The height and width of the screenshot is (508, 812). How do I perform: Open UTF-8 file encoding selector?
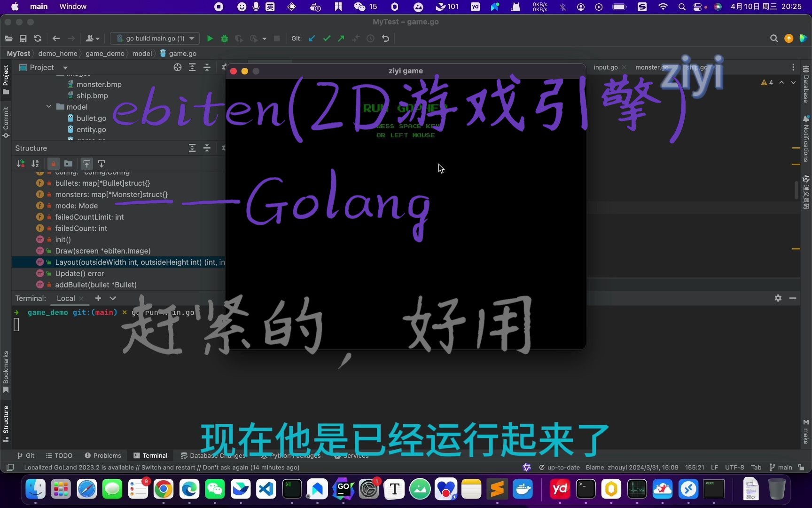734,468
